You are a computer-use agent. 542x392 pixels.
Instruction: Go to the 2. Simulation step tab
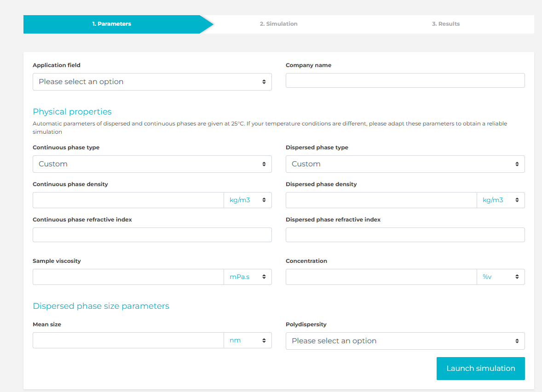point(278,24)
